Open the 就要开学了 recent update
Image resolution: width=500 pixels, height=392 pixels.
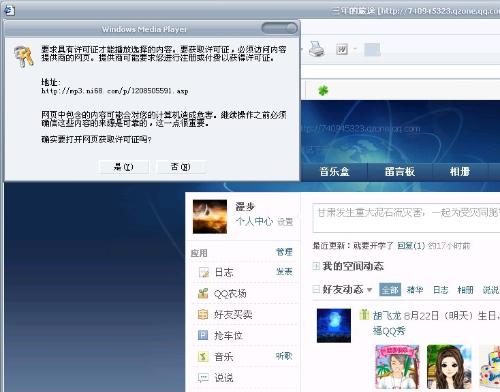point(373,246)
